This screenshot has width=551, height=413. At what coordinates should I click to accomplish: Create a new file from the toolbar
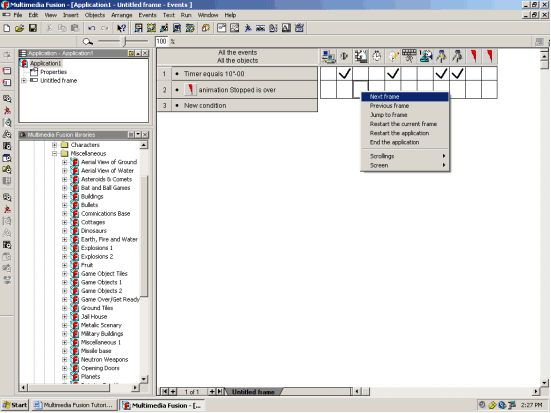coord(6,28)
